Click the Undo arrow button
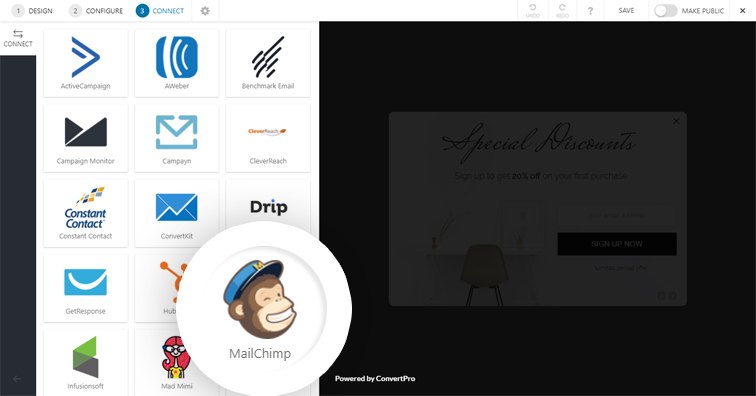The image size is (756, 396). click(x=533, y=11)
